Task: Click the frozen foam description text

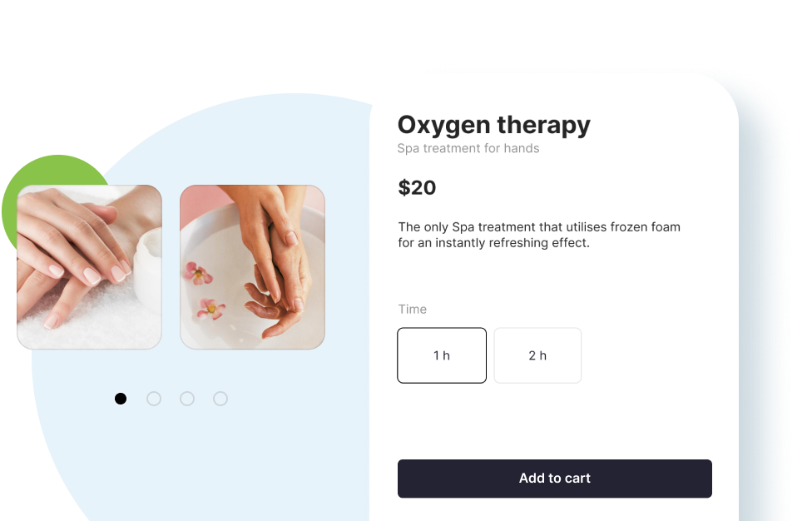Action: [x=538, y=235]
